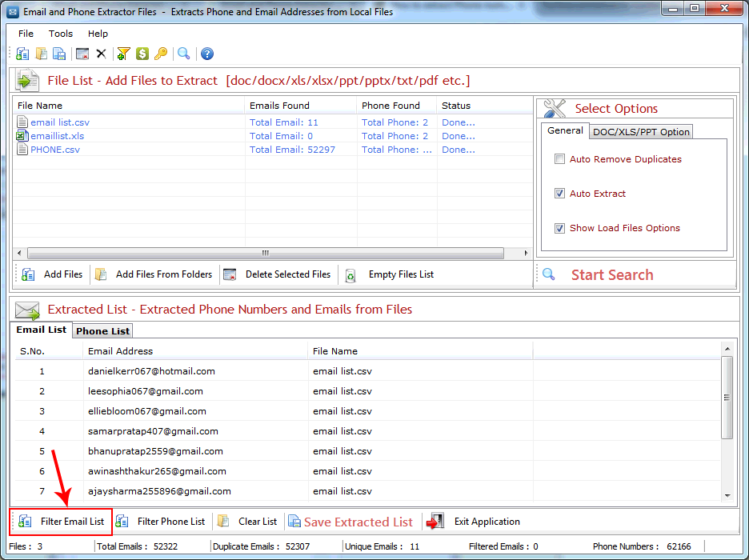Click the Delete Selected Files toolbar icon
Screen dimensions: 749x560
82,54
